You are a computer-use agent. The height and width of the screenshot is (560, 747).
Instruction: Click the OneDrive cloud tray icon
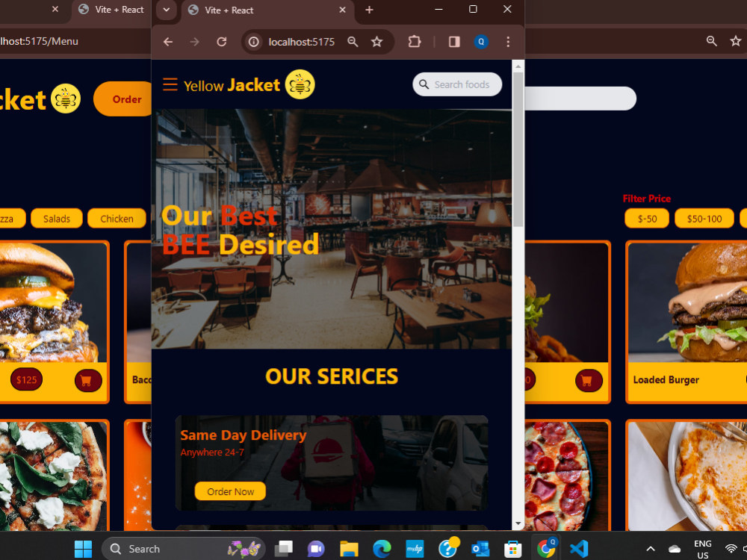coord(675,549)
